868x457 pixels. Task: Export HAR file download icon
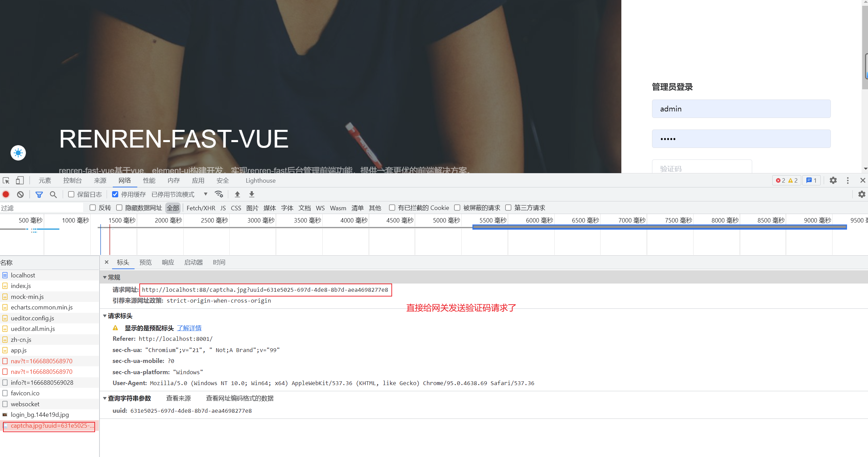coord(252,194)
